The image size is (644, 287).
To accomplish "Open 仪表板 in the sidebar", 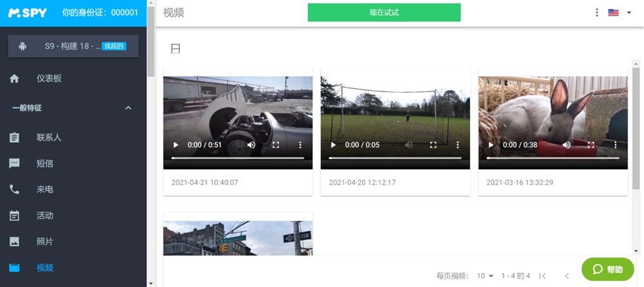I will click(x=49, y=79).
